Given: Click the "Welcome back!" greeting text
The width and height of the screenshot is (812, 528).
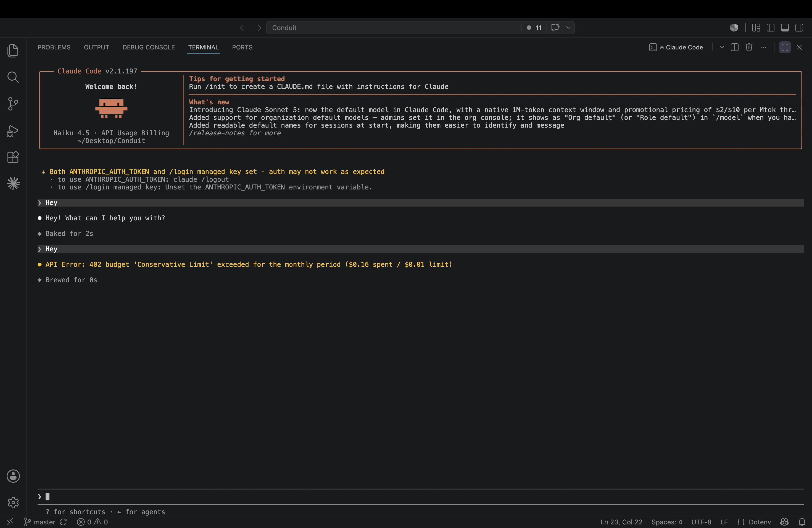Looking at the screenshot, I should point(111,87).
